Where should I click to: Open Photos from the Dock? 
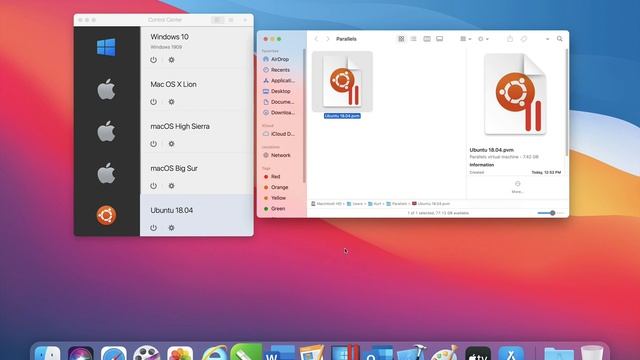180,354
